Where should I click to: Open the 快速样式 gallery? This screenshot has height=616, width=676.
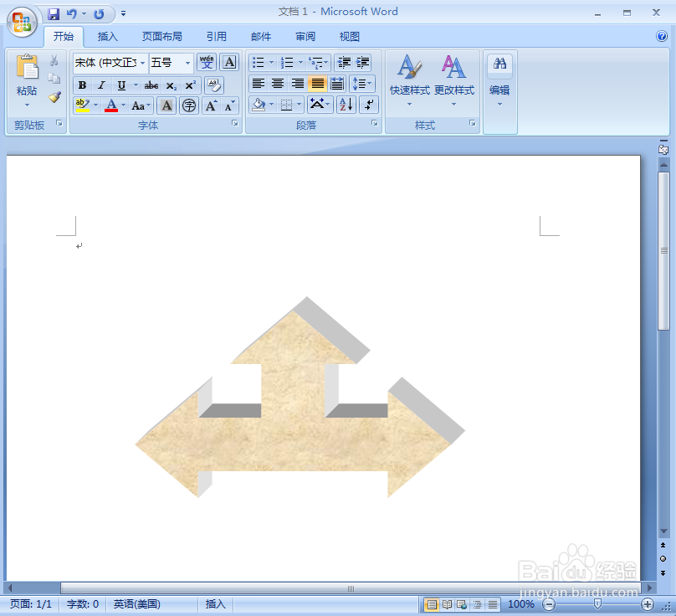[x=410, y=80]
